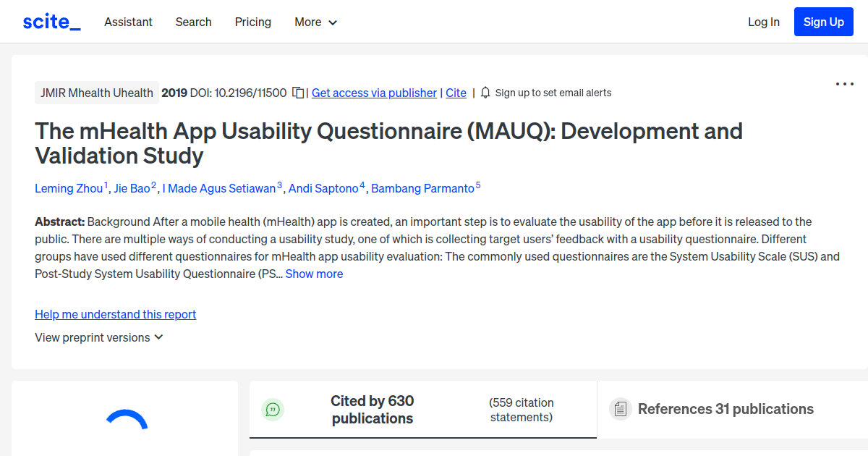The image size is (868, 456).
Task: Click Show more to expand the abstract
Action: 314,274
